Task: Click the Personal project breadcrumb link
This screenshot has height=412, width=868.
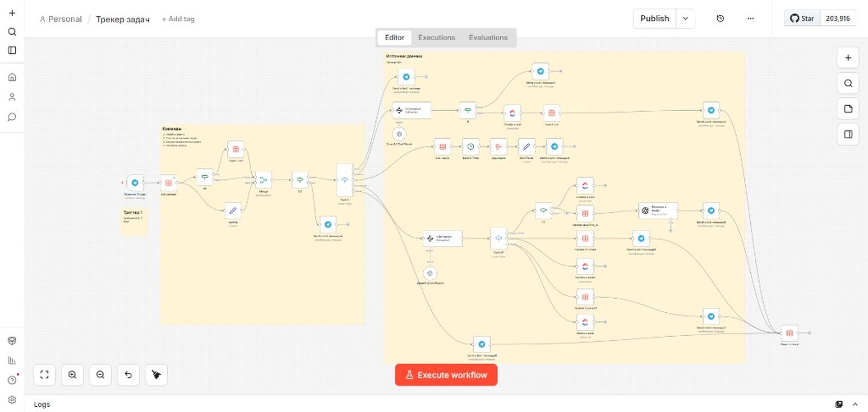Action: tap(60, 19)
